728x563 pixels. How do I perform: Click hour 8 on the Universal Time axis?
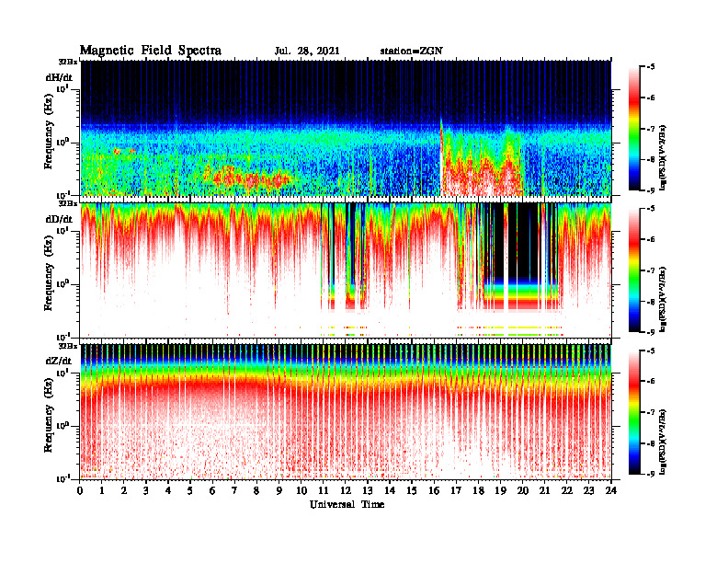point(257,491)
